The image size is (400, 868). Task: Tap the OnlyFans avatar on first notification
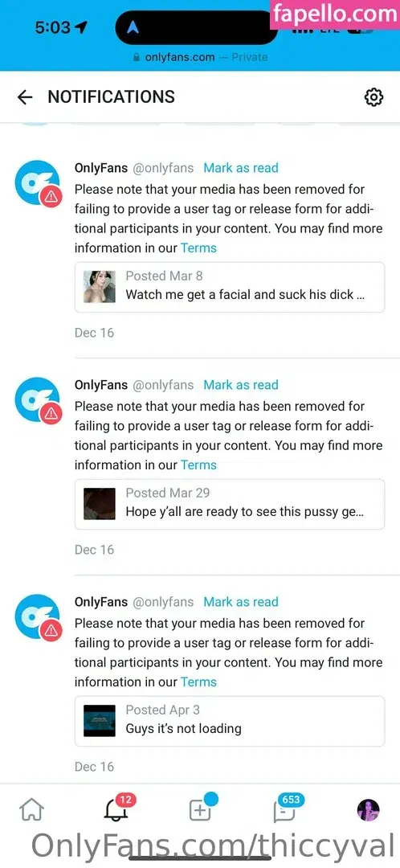click(x=37, y=182)
